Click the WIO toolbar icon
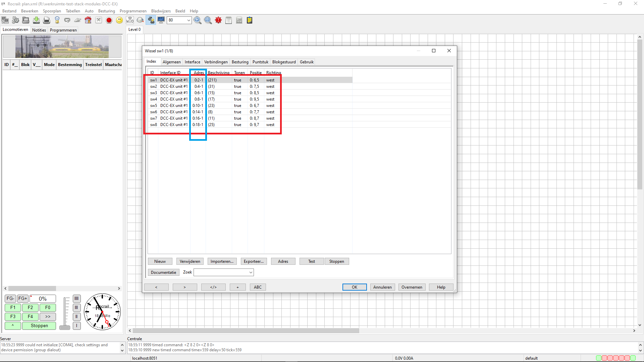This screenshot has height=362, width=644. (130, 20)
